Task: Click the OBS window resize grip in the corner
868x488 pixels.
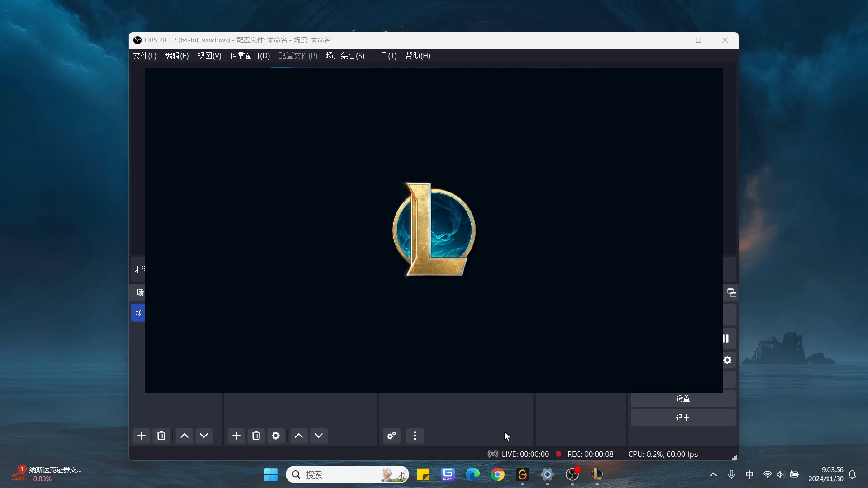Action: coord(735,457)
